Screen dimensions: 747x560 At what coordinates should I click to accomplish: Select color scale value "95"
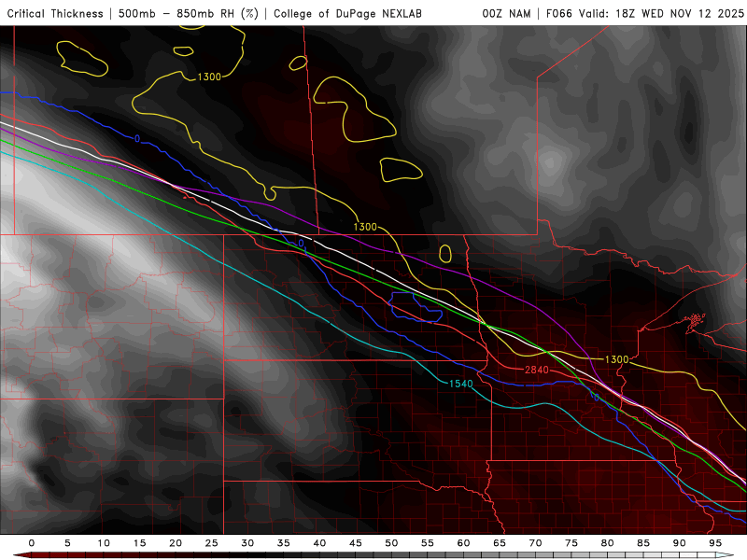click(715, 543)
